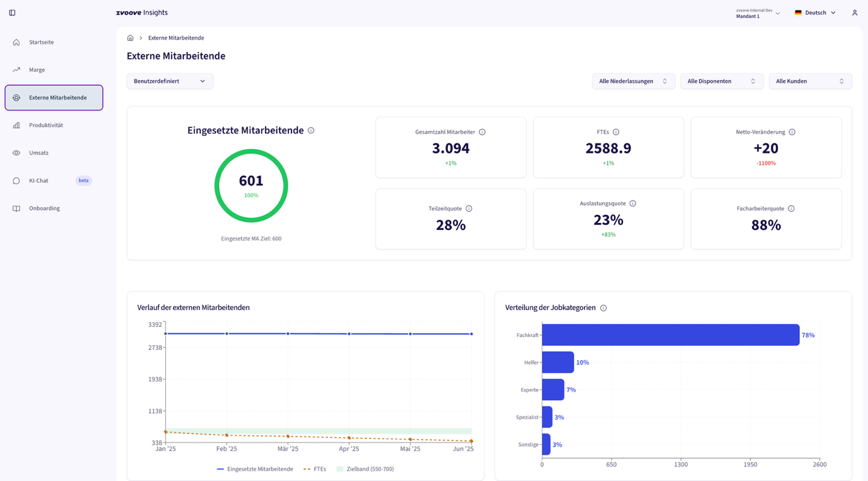
Task: Click the info icon next to FTEs
Action: click(616, 132)
